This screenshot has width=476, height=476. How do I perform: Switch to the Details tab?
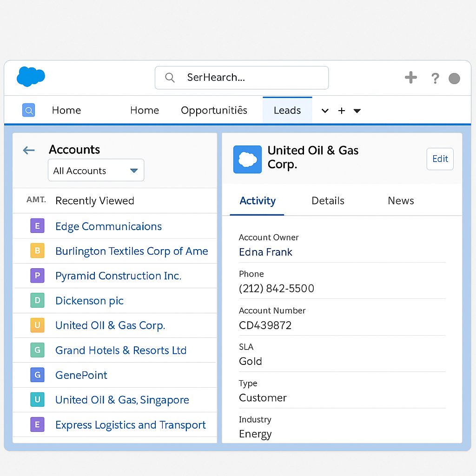click(328, 201)
